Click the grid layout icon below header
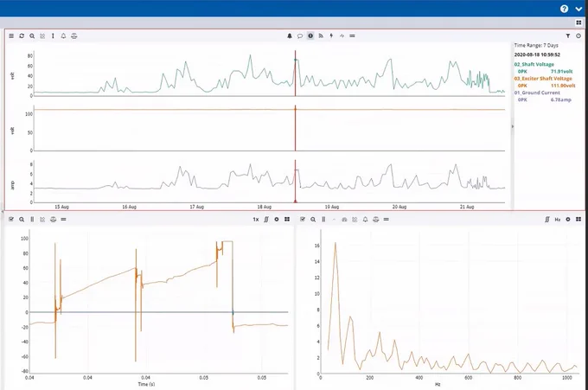This screenshot has width=588, height=390. coord(578,22)
